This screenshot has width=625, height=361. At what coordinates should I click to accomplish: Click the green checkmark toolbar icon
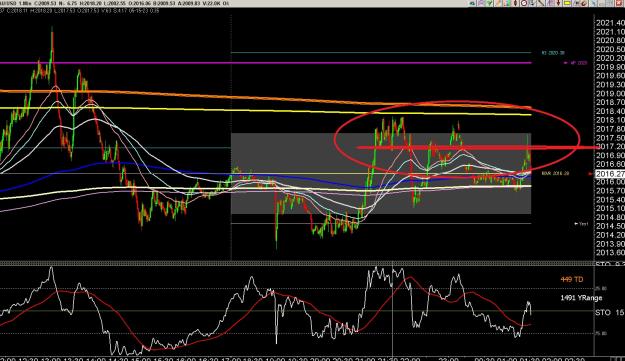489,3
